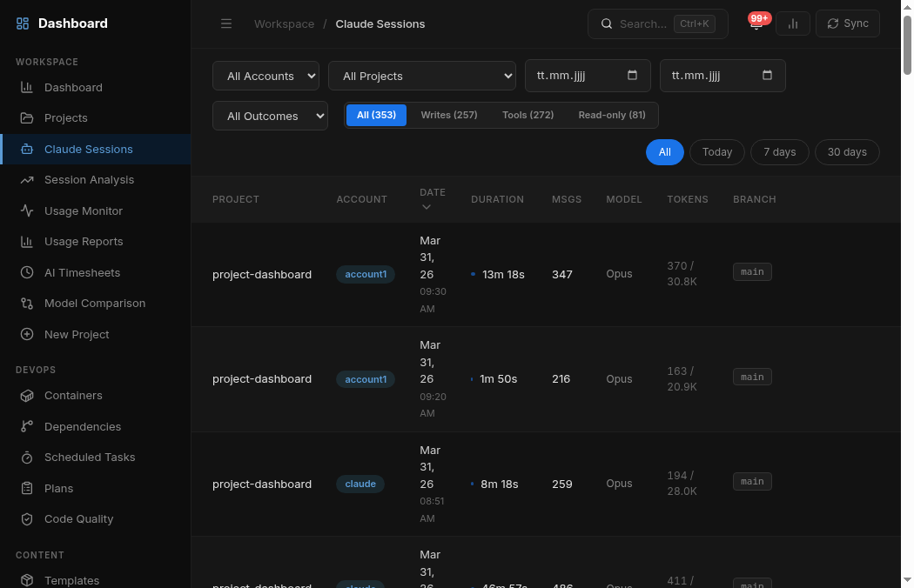
Task: Click the hamburger menu icon
Action: [226, 24]
